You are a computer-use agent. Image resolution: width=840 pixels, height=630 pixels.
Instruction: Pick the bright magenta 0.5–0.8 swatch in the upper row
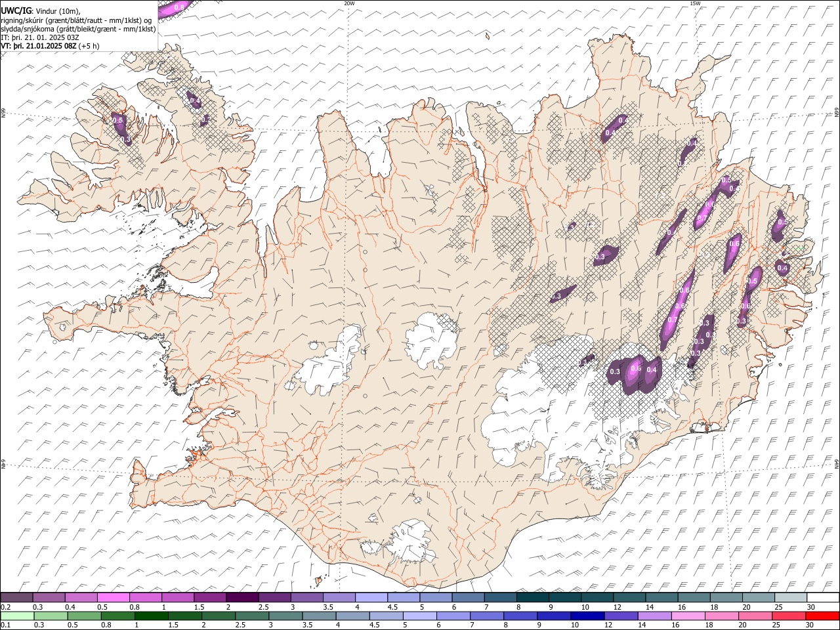[114, 597]
